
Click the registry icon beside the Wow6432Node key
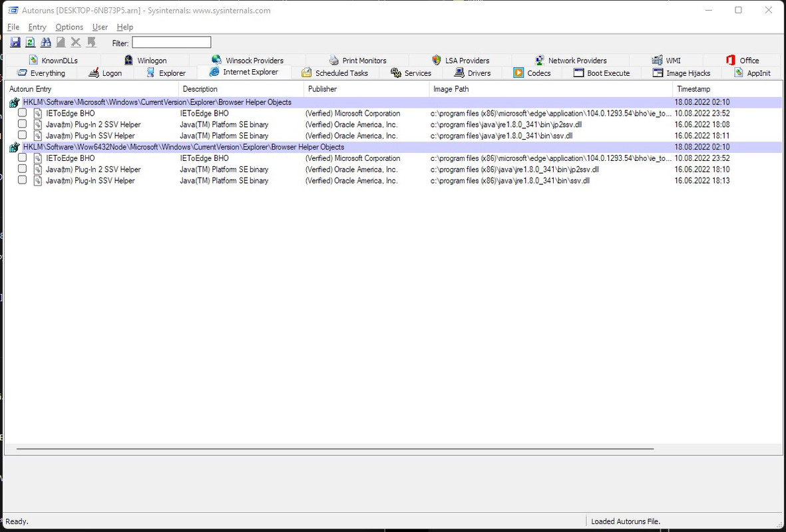(15, 147)
